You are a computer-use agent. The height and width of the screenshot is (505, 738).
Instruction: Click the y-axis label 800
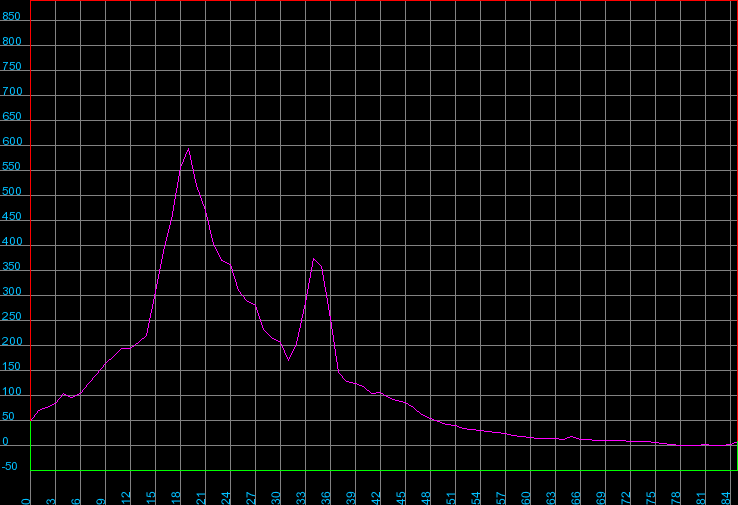click(x=12, y=41)
